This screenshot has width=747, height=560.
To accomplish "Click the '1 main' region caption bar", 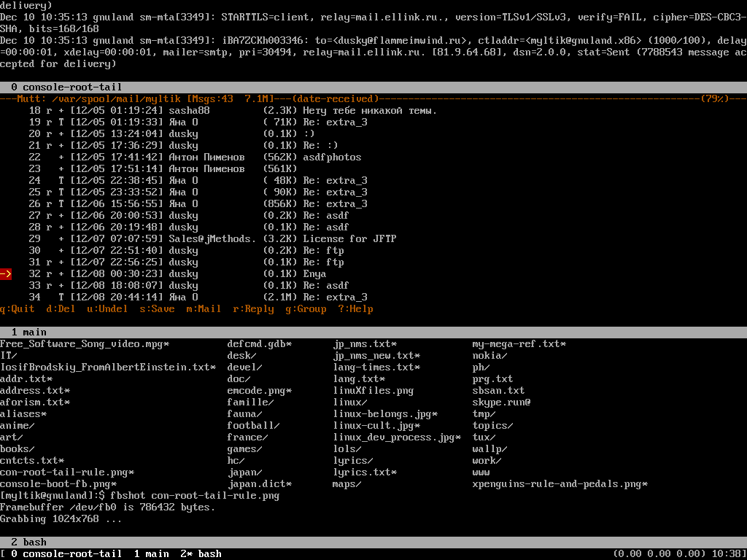I will click(373, 332).
